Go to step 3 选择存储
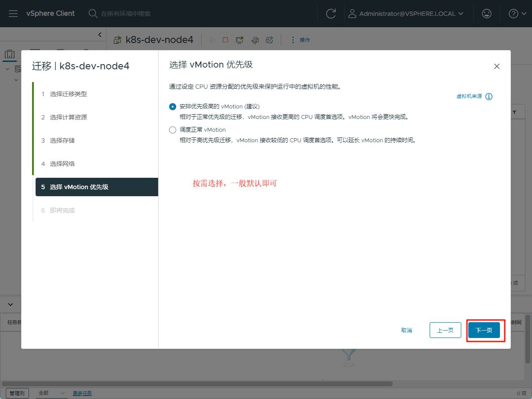The width and height of the screenshot is (532, 399). pyautogui.click(x=62, y=140)
